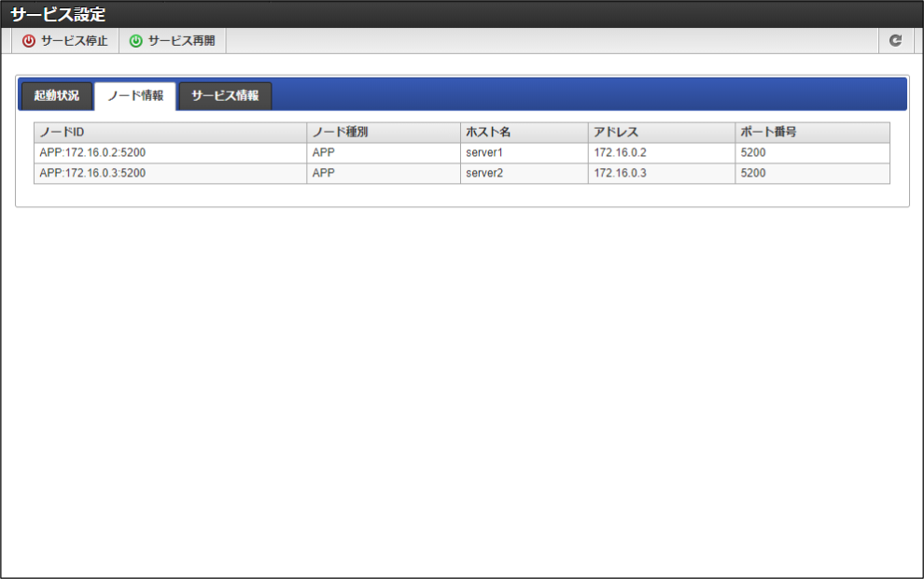Click the アドレス column header

pyautogui.click(x=662, y=132)
